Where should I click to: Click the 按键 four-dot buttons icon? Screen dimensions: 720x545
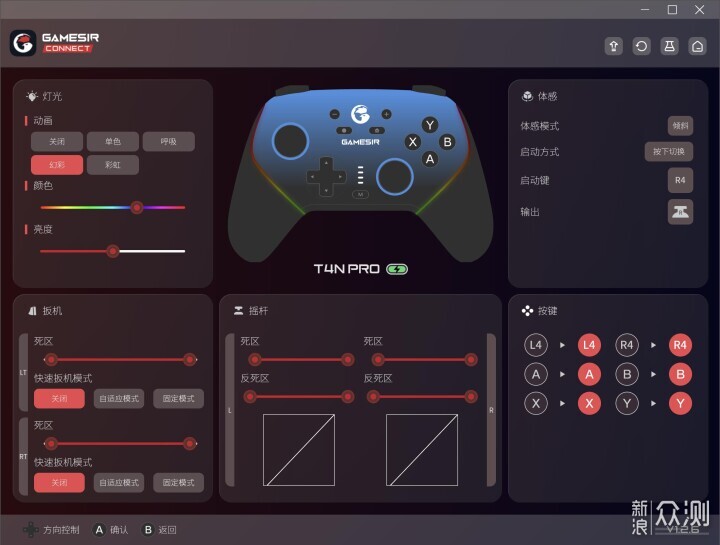(527, 311)
